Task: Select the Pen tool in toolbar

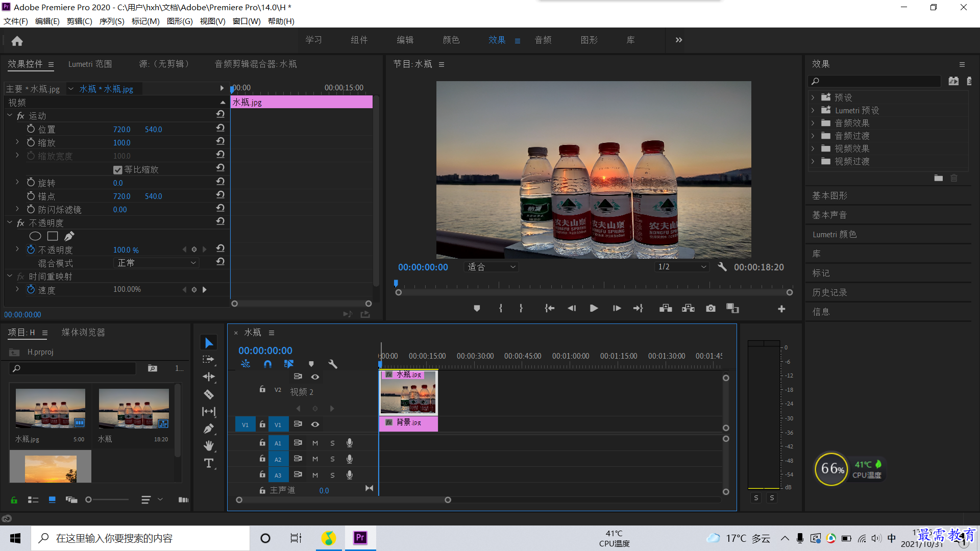Action: pos(209,429)
